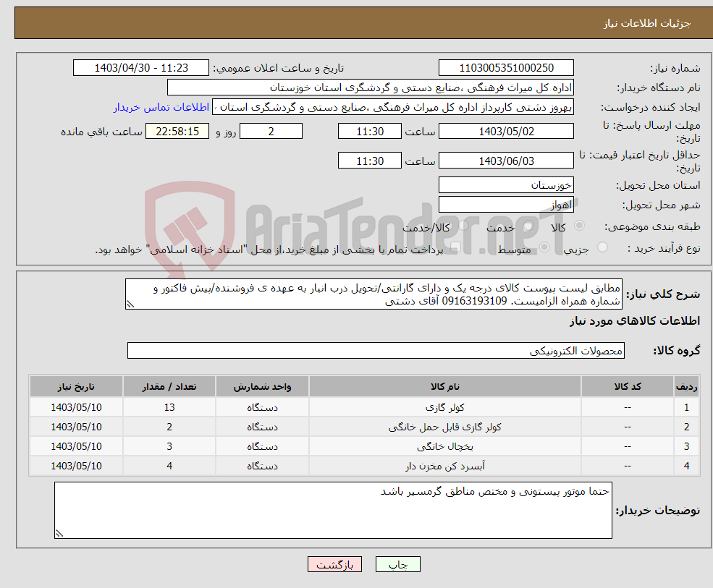Click the general description text area
This screenshot has height=588, width=713.
click(374, 294)
